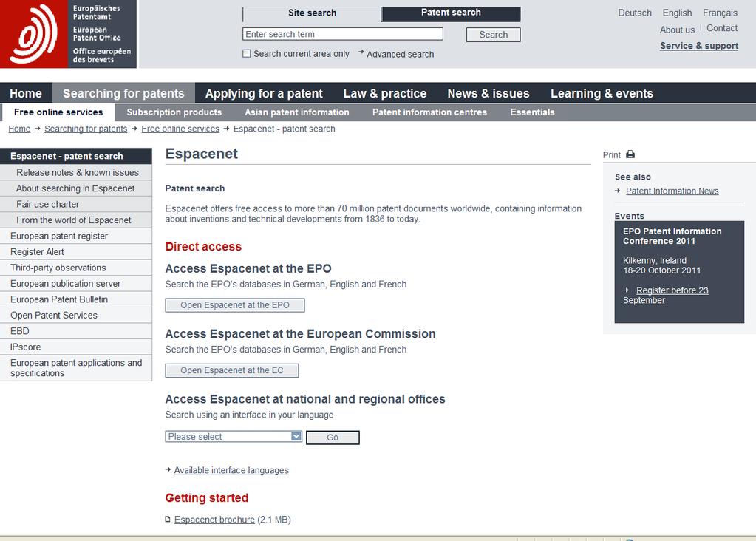
Task: Open the Patent Information News link
Action: 672,191
